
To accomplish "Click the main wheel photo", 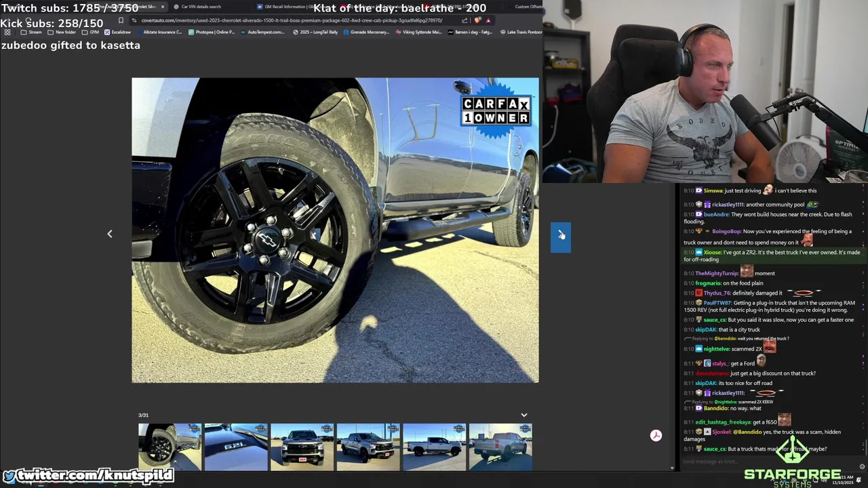I will click(335, 230).
